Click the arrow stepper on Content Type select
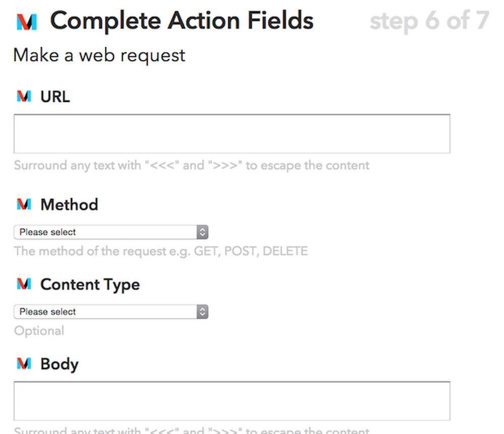The height and width of the screenshot is (434, 504). pos(202,312)
